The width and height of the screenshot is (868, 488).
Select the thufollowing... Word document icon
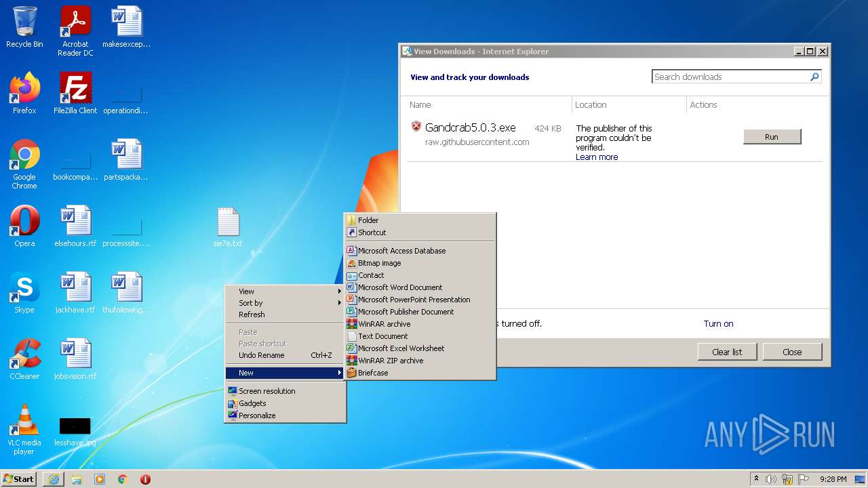[126, 293]
